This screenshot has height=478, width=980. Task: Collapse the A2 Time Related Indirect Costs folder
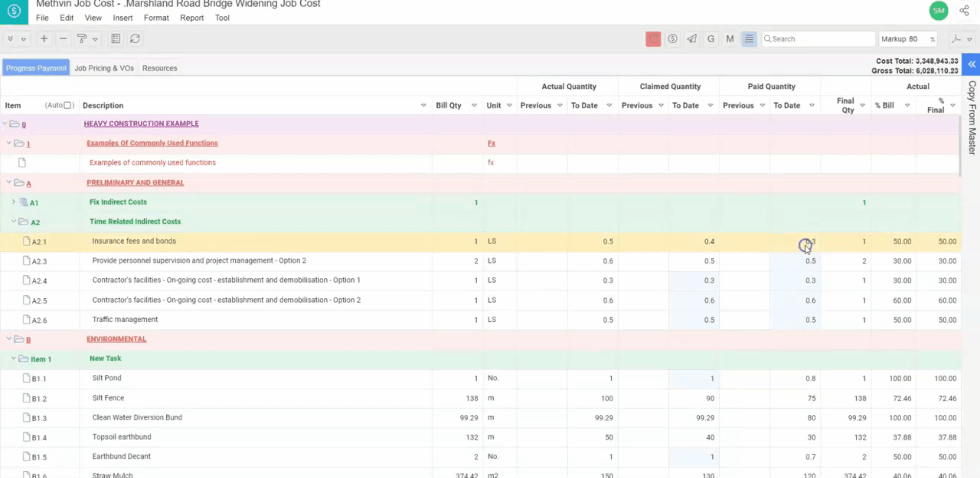pos(13,221)
